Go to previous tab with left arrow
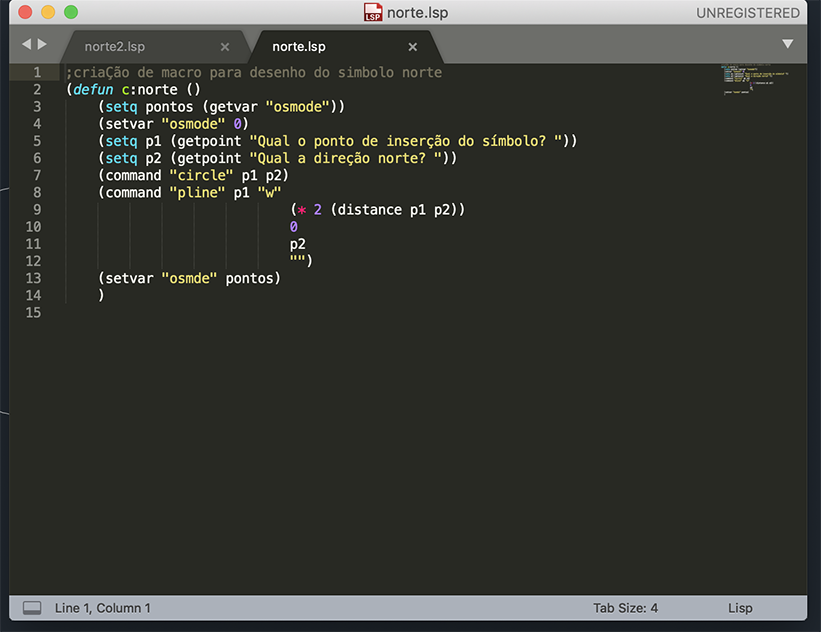 (26, 45)
